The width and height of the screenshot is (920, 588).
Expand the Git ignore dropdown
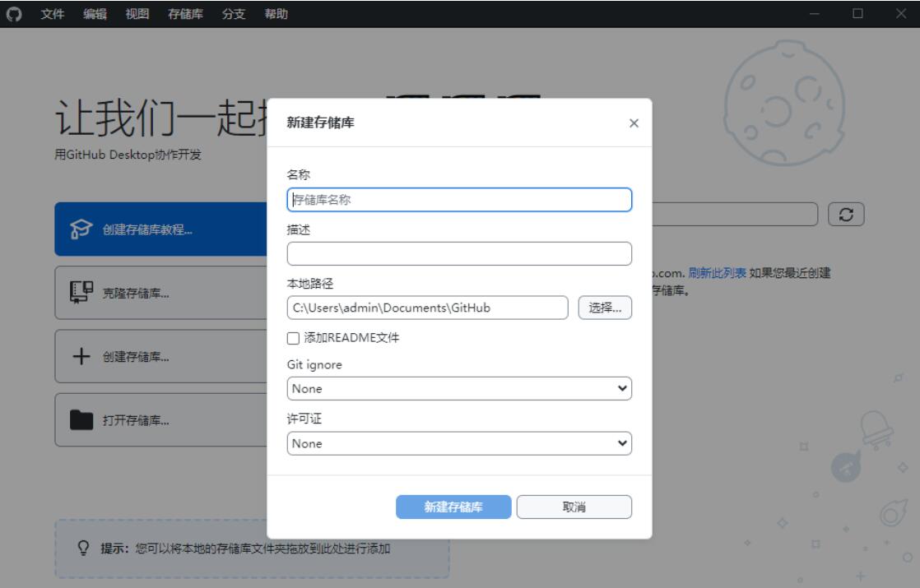click(x=459, y=388)
